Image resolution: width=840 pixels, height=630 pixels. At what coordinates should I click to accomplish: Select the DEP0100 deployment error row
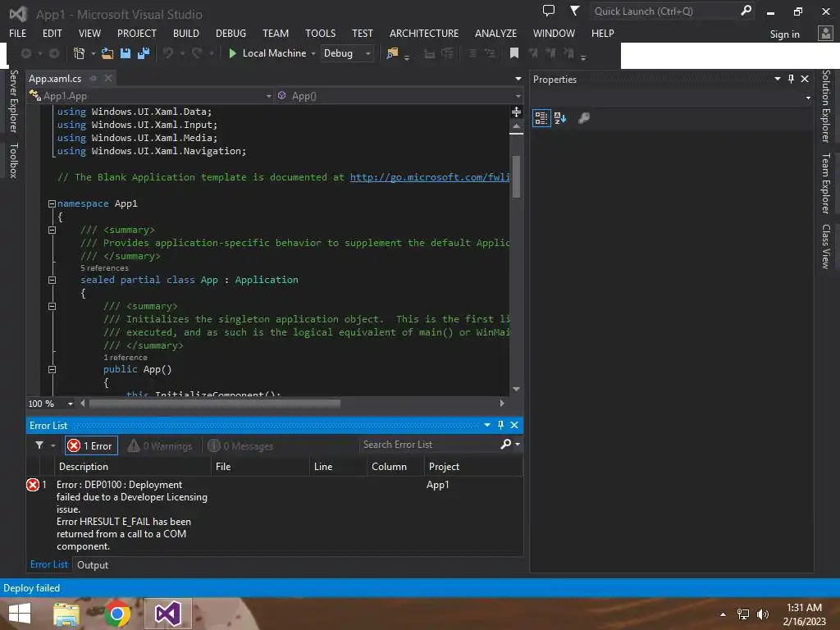274,515
